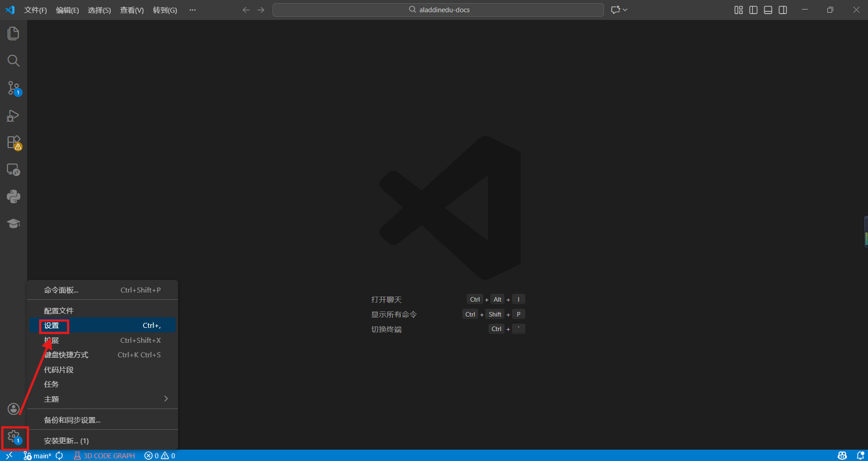Select the Python extension icon
This screenshot has height=461, width=868.
13,196
